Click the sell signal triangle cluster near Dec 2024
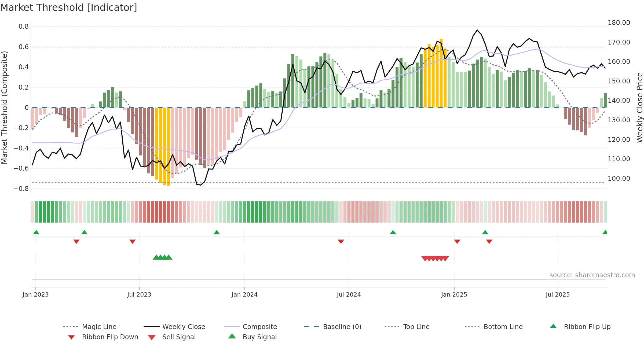This screenshot has width=644, height=362. [435, 259]
